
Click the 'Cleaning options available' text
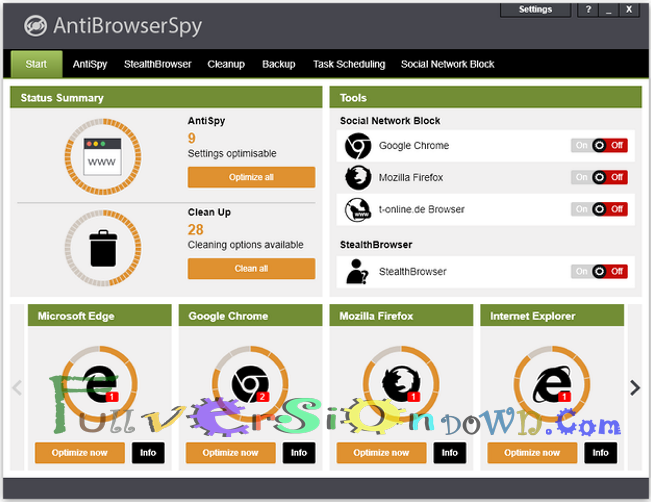tap(245, 245)
